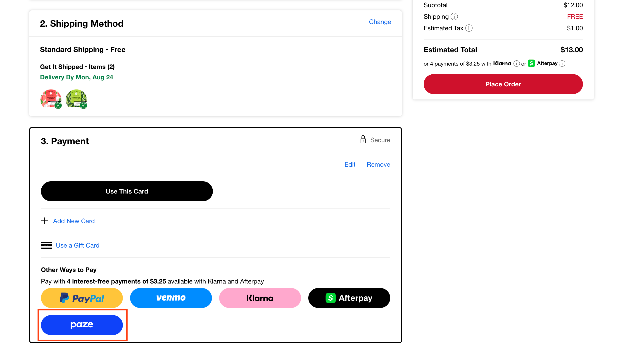644x352 pixels.
Task: Click the gift card icon
Action: click(x=47, y=245)
